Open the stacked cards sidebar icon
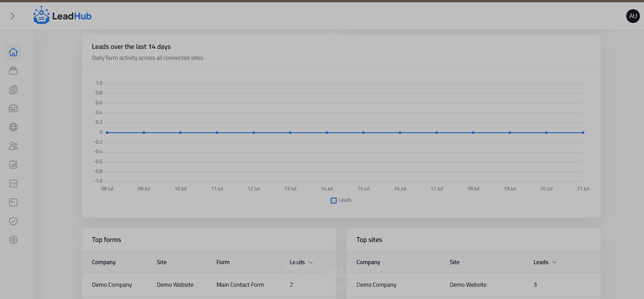This screenshot has width=644, height=299. [13, 71]
